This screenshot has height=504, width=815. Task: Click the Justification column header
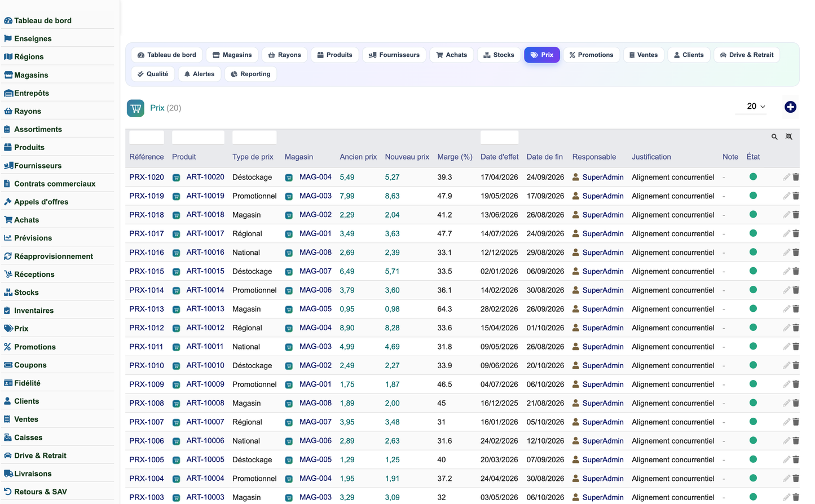click(x=651, y=157)
